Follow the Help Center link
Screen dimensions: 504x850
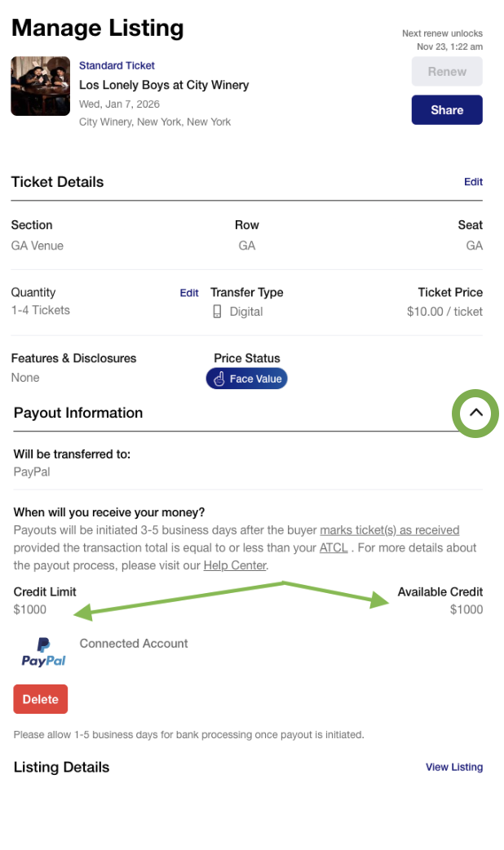(235, 565)
